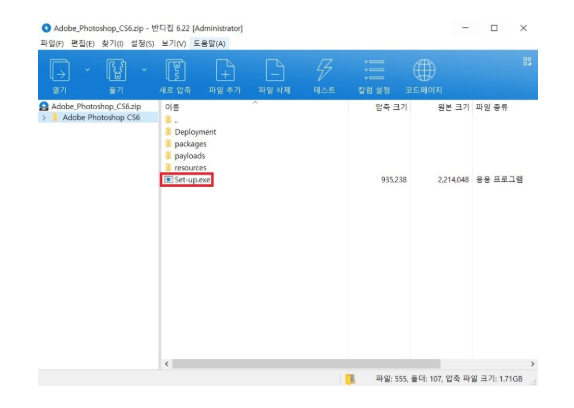Click the Bandizip app icon in title bar

(x=46, y=28)
